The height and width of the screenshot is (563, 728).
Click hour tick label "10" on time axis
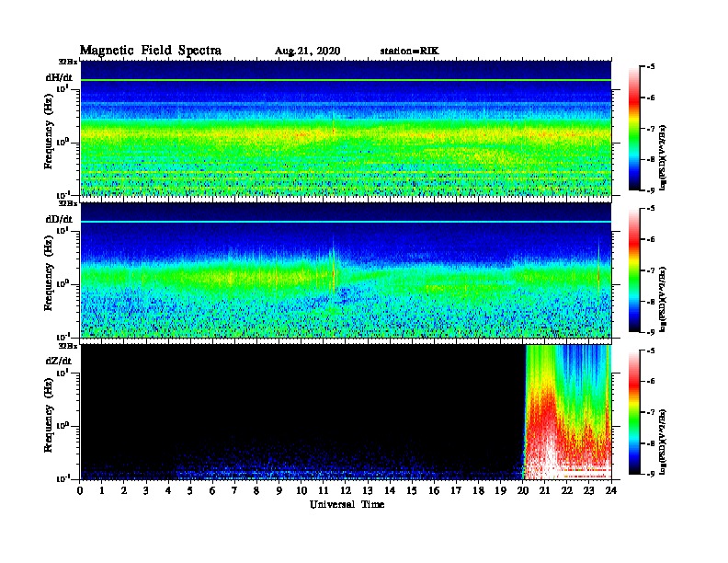click(301, 490)
